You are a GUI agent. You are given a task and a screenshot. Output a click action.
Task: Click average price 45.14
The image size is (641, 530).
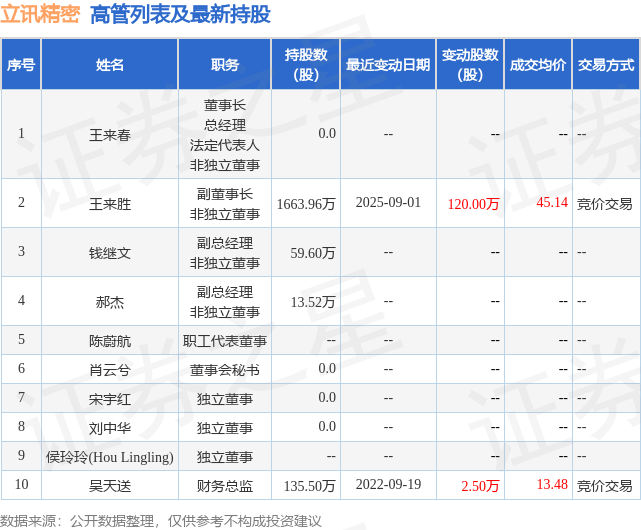coord(552,202)
